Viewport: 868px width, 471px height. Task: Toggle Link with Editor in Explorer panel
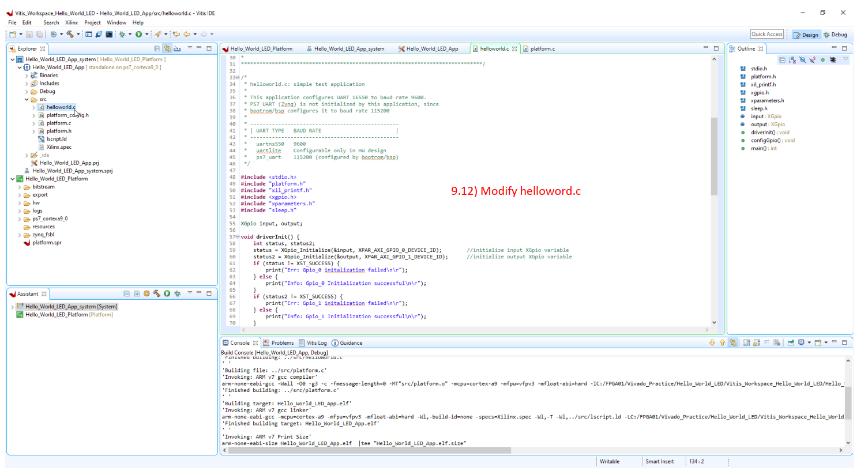pyautogui.click(x=167, y=48)
